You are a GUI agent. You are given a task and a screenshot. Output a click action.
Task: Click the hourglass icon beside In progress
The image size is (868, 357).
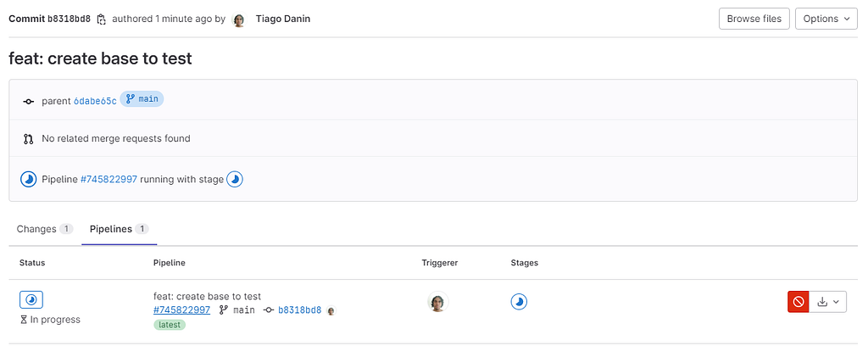coord(24,320)
